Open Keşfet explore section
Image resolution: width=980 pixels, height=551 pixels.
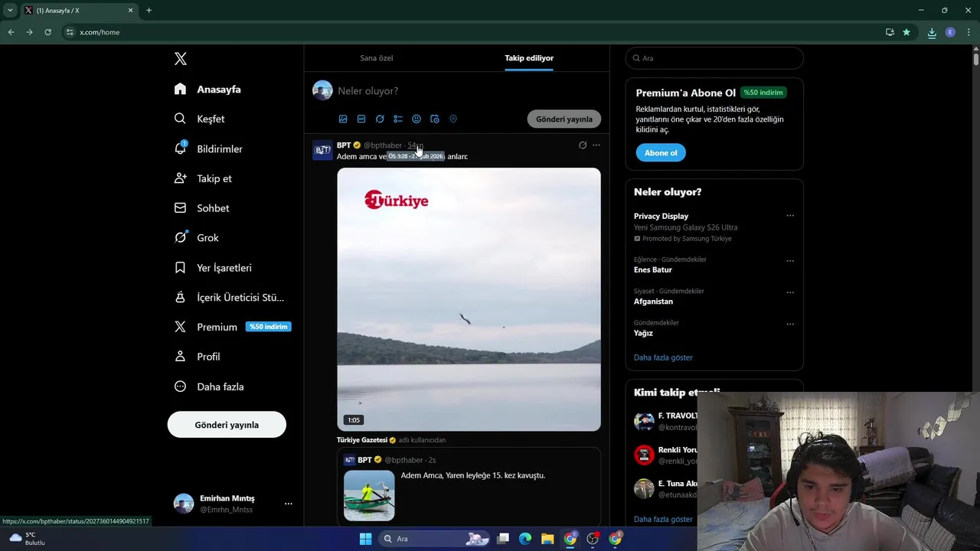point(199,119)
